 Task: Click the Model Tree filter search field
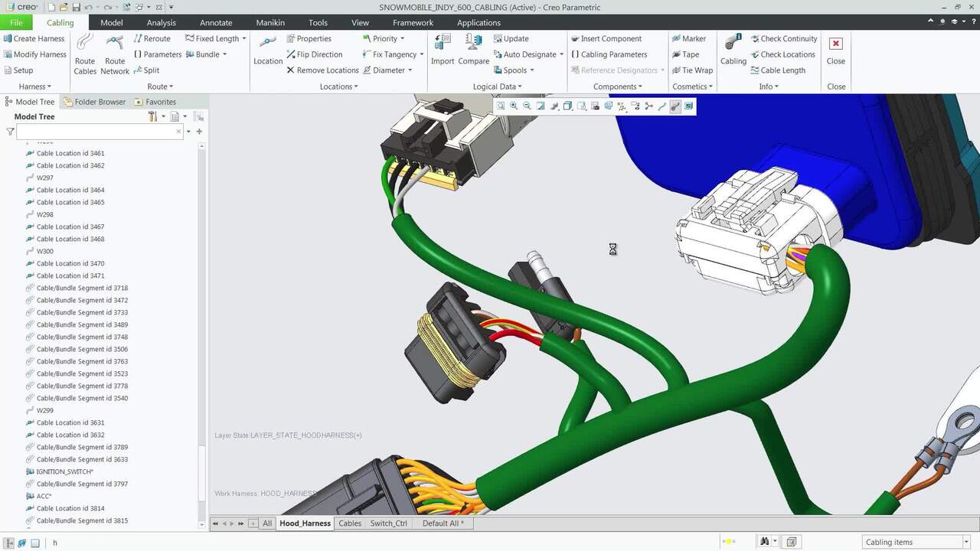coord(100,132)
